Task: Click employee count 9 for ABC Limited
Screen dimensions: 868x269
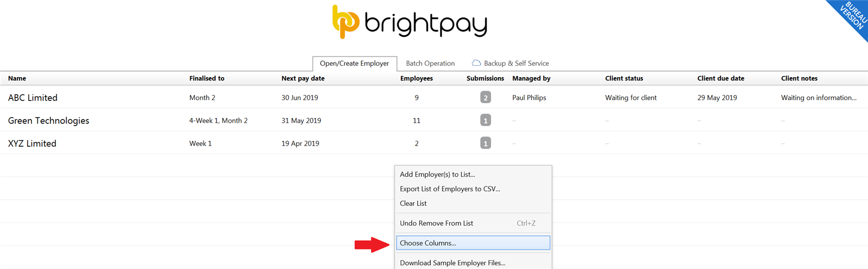Action: pyautogui.click(x=417, y=98)
